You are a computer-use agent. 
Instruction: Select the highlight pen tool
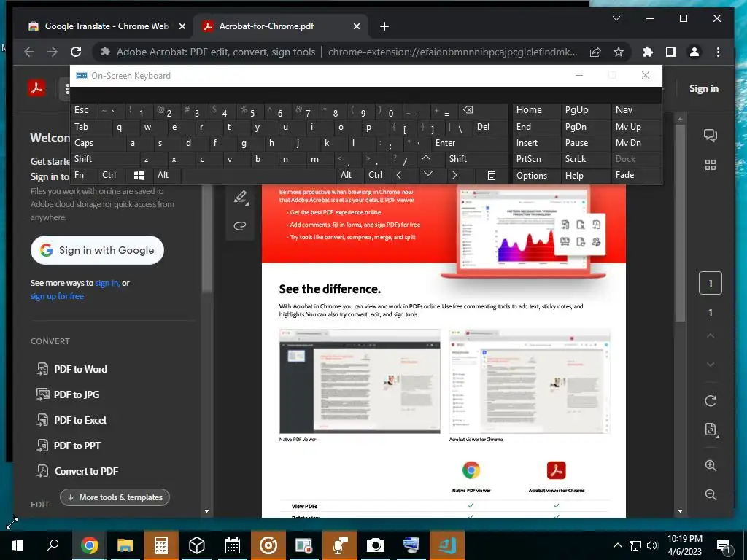241,198
